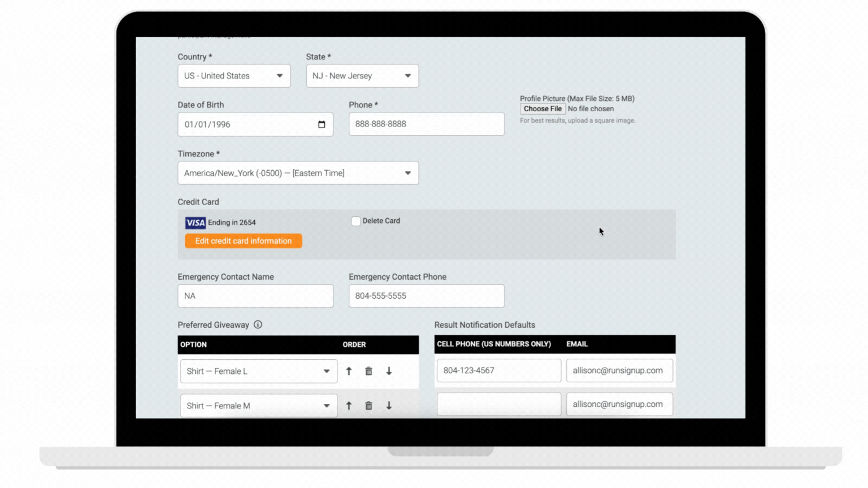868x488 pixels.
Task: Click the OPTION column header
Action: (193, 345)
